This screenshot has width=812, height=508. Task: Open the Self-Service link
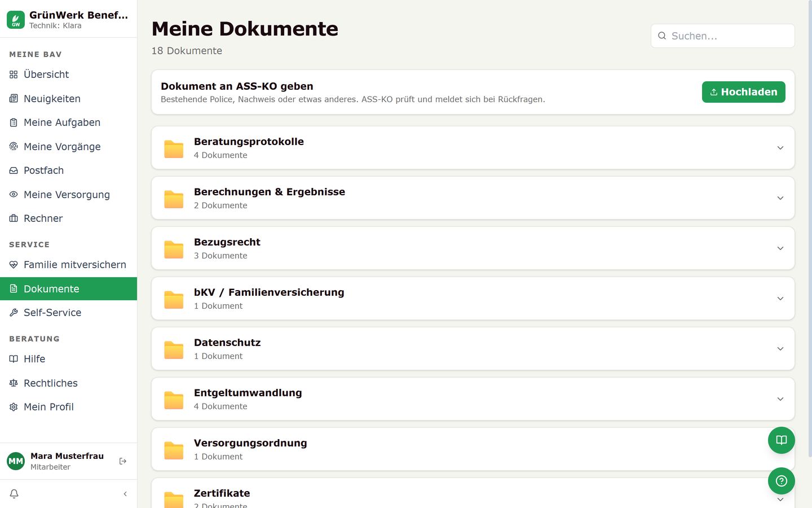coord(68,313)
